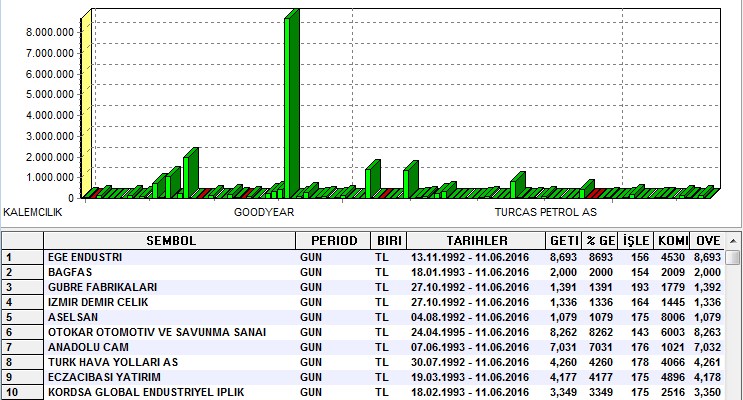This screenshot has height=400, width=743.
Task: Click the TARIHLER column header
Action: point(476,241)
